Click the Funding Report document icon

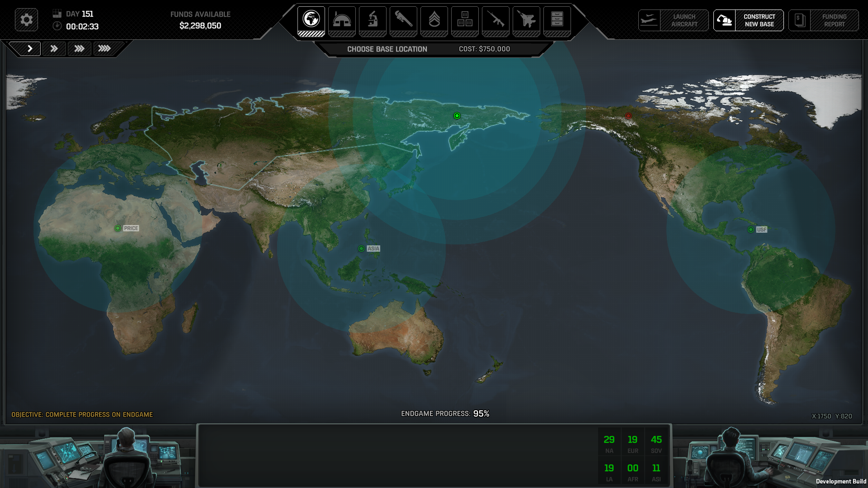[799, 20]
